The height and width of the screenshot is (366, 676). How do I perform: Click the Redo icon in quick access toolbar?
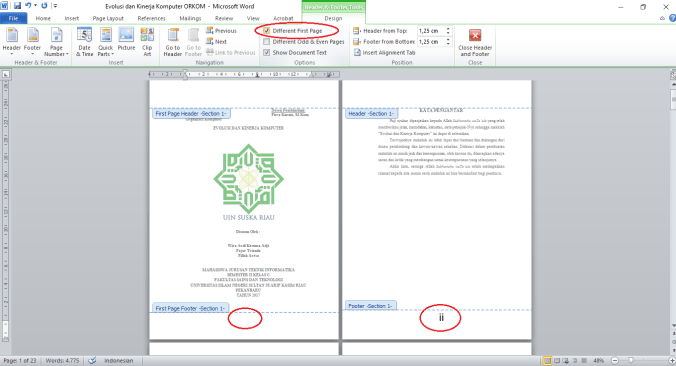pos(44,6)
